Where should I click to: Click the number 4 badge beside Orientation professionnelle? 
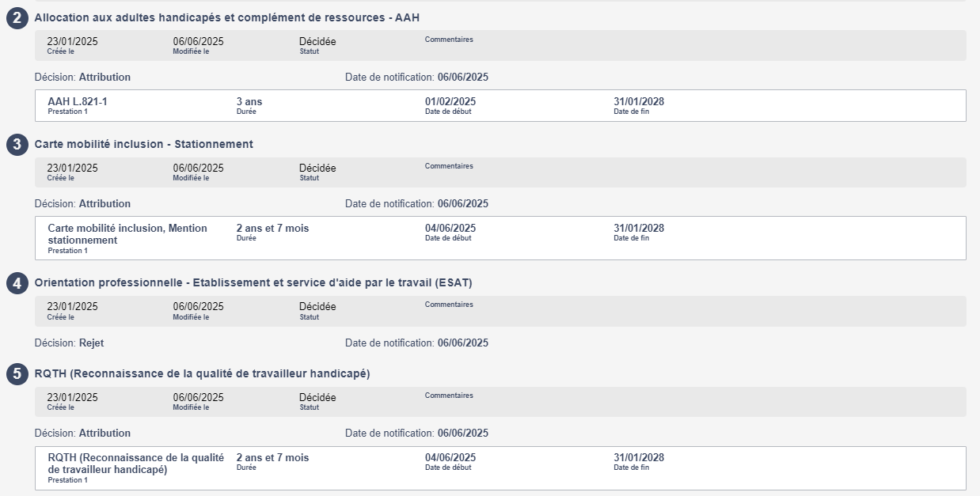pyautogui.click(x=17, y=283)
